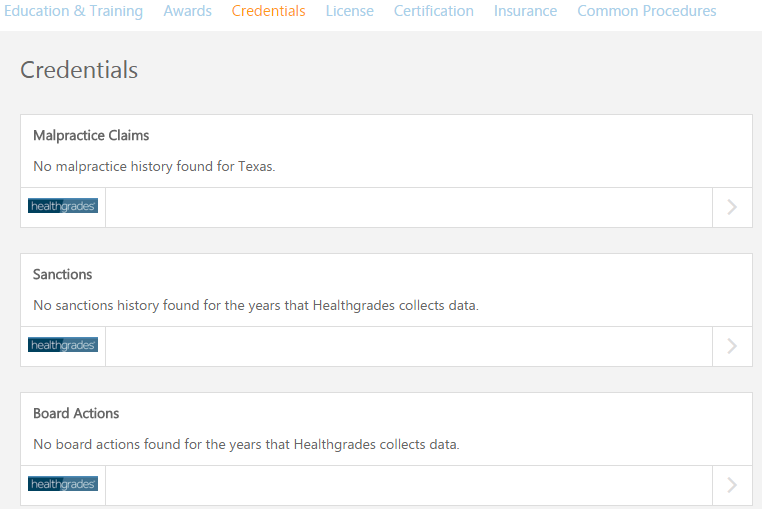This screenshot has width=762, height=509.
Task: Click the Malpractice Claims heading
Action: tap(91, 135)
